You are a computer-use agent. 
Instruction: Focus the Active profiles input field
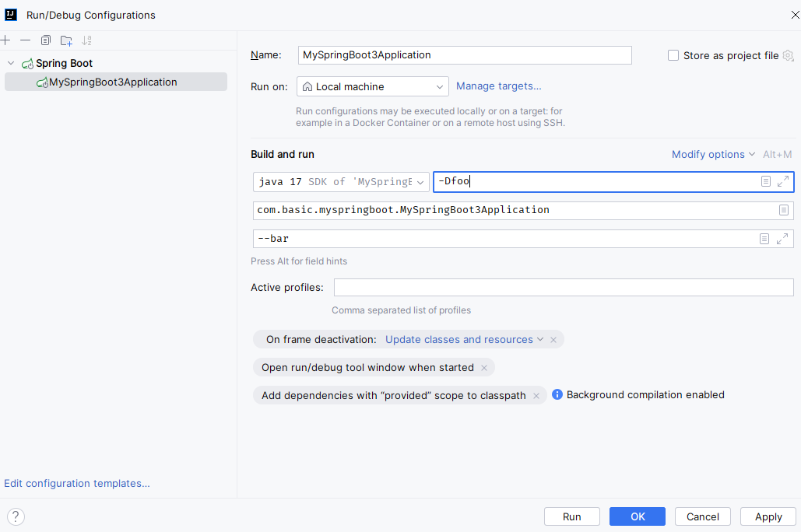[564, 288]
